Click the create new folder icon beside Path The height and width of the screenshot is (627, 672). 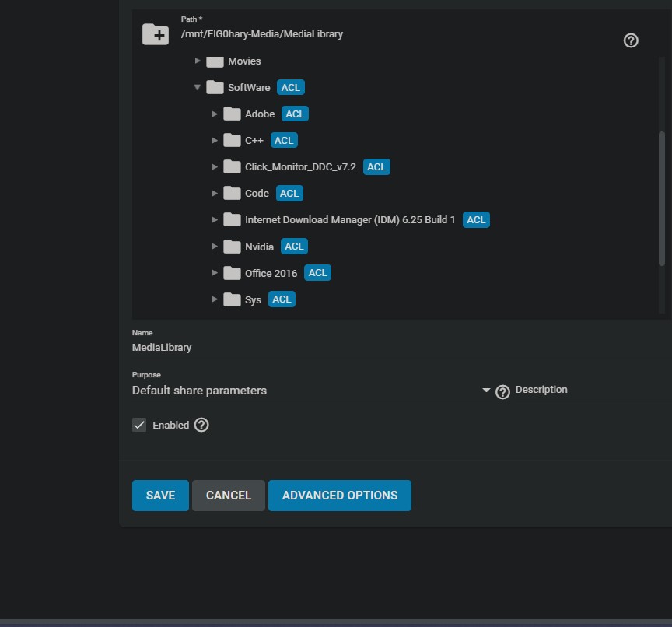pos(155,34)
